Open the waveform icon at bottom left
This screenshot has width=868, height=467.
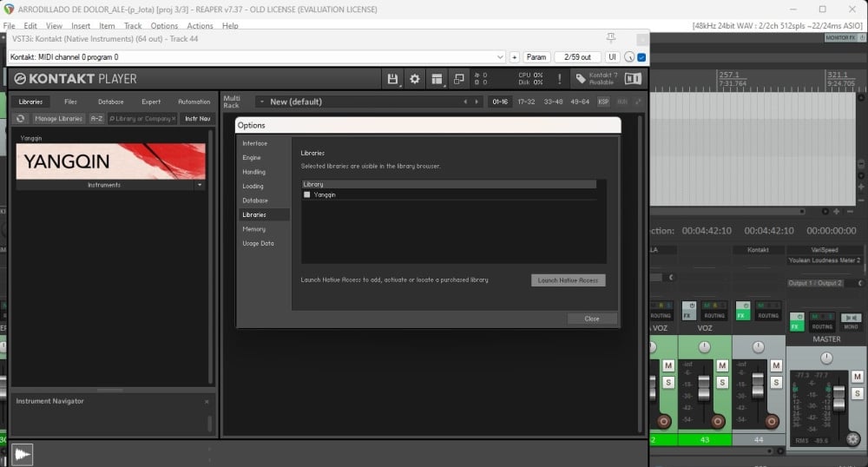pos(23,455)
